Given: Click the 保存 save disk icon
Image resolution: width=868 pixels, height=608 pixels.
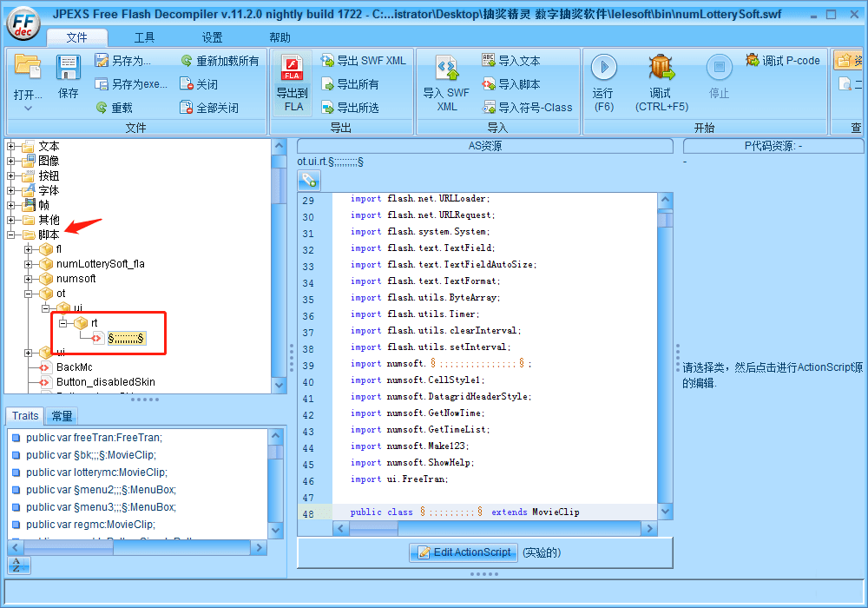Looking at the screenshot, I should tap(68, 69).
